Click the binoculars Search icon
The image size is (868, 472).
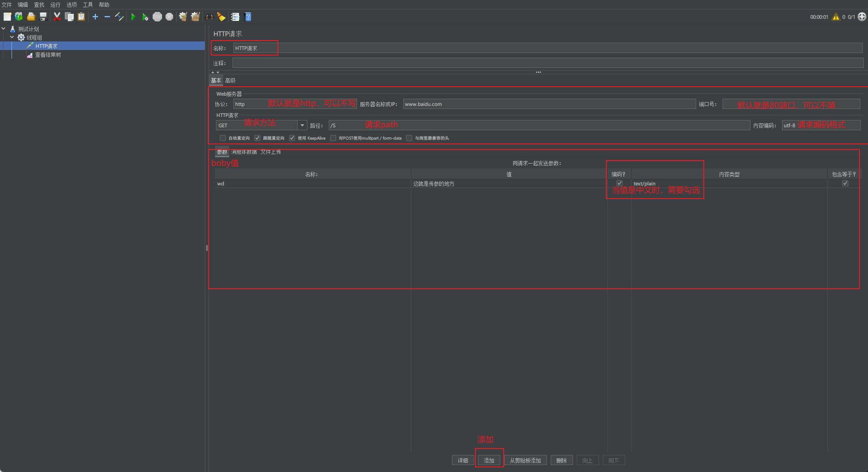tap(210, 17)
